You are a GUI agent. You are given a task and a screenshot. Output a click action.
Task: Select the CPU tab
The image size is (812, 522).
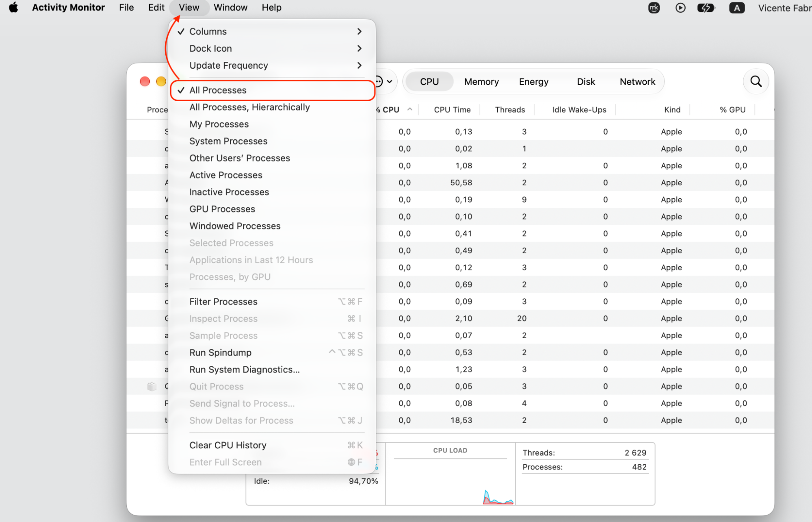coord(429,82)
